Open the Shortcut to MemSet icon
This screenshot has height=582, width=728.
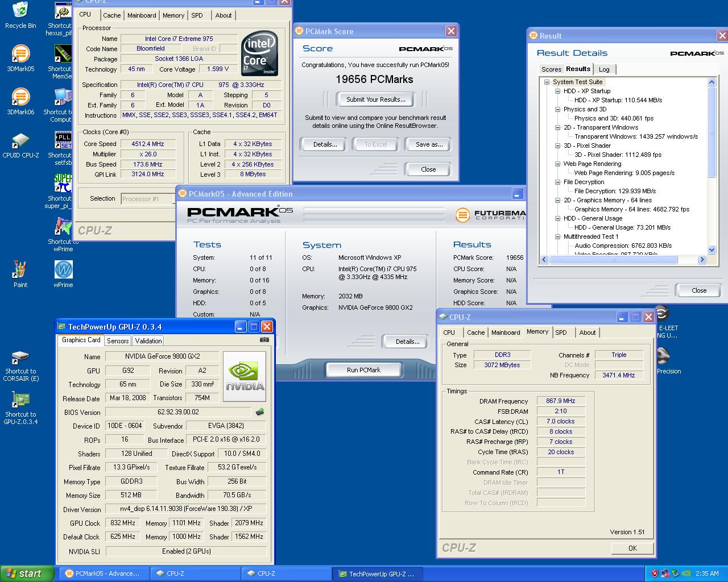(x=61, y=62)
